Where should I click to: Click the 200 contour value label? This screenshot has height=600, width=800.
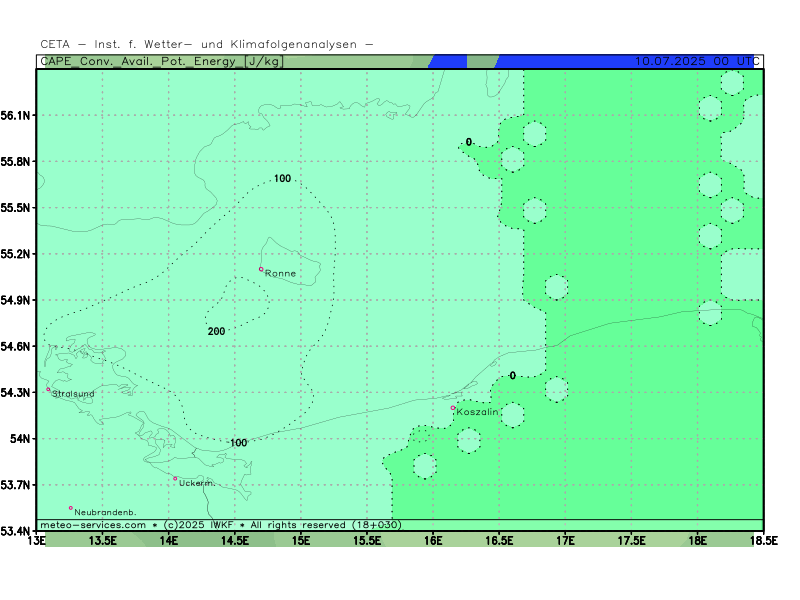pyautogui.click(x=216, y=332)
